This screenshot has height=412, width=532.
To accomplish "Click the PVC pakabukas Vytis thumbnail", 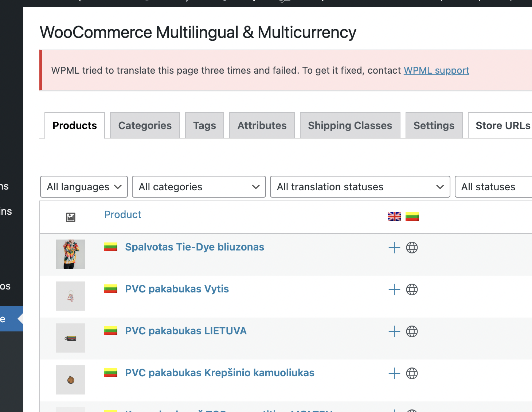I will click(x=71, y=296).
